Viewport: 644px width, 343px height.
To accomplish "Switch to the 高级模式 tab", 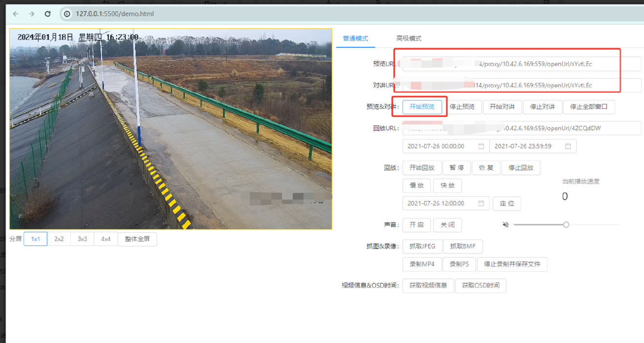I will coord(408,39).
